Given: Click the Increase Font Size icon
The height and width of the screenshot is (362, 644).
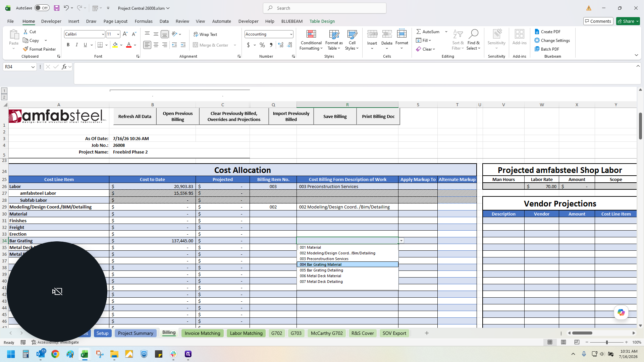Looking at the screenshot, I should [125, 34].
